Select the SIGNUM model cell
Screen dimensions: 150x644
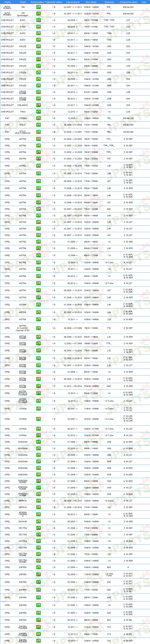click(x=23, y=522)
